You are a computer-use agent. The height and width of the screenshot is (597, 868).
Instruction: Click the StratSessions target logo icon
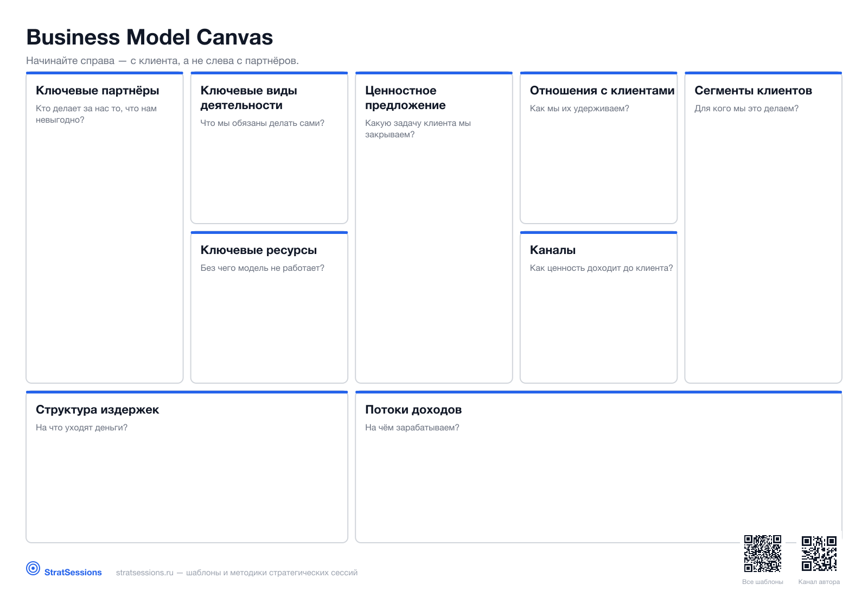(x=33, y=568)
